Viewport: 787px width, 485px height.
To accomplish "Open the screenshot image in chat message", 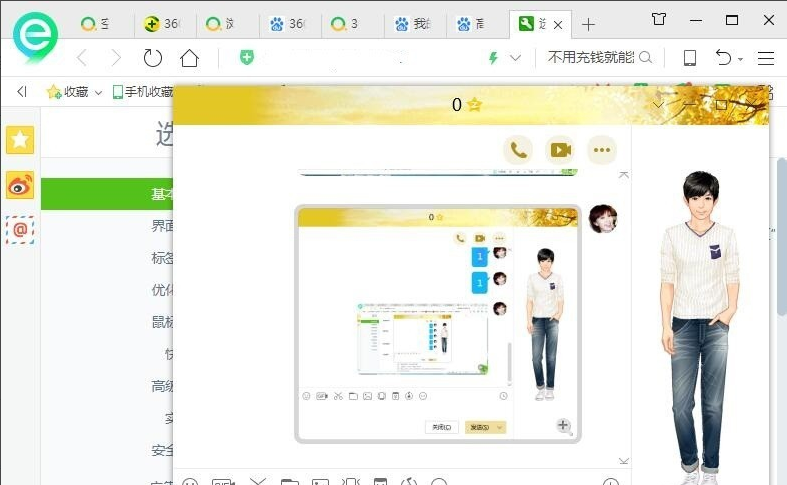I will point(438,324).
